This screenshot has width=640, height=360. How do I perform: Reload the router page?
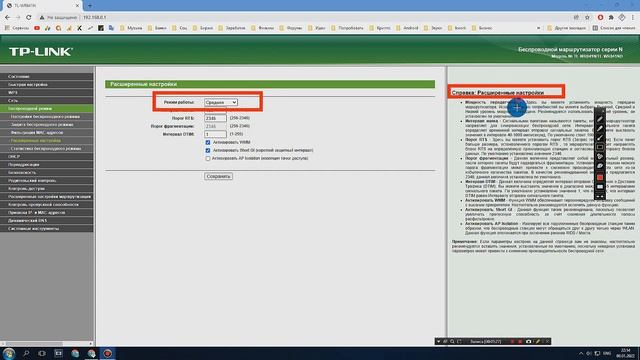[x=29, y=17]
